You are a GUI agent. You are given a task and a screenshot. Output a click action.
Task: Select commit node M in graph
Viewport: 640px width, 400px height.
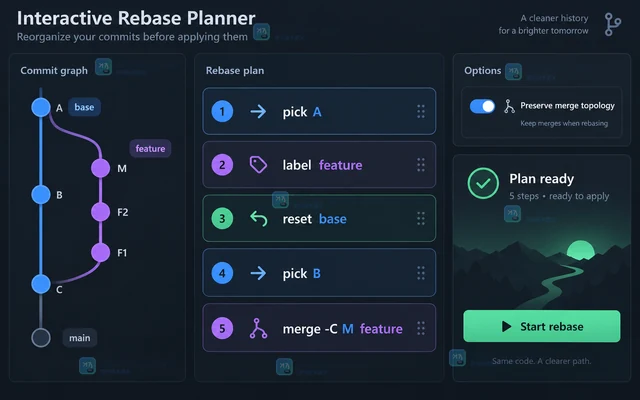tap(100, 168)
